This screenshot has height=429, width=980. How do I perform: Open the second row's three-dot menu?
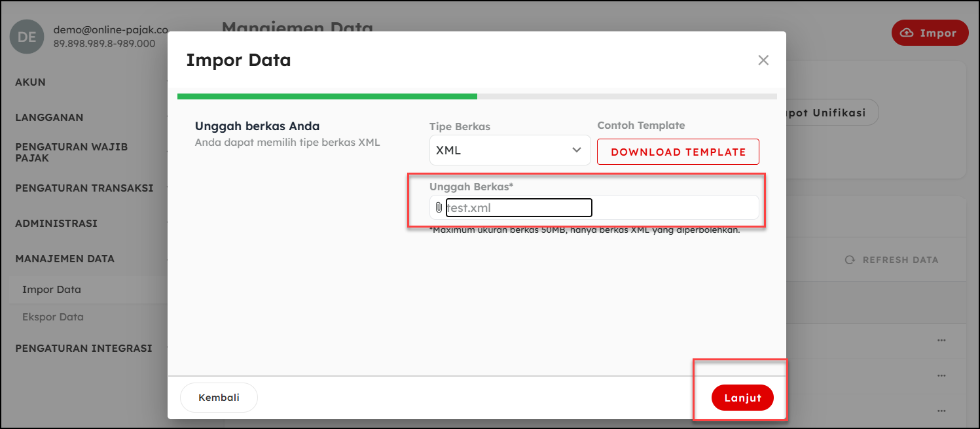tap(941, 375)
